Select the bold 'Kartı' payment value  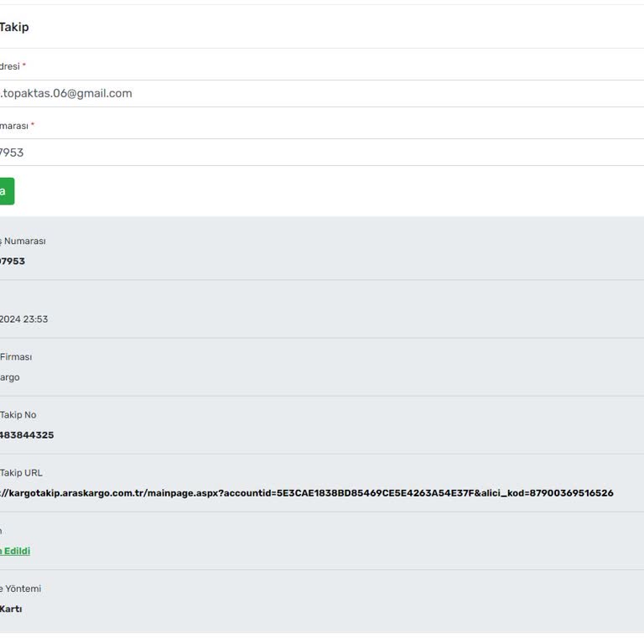click(11, 609)
